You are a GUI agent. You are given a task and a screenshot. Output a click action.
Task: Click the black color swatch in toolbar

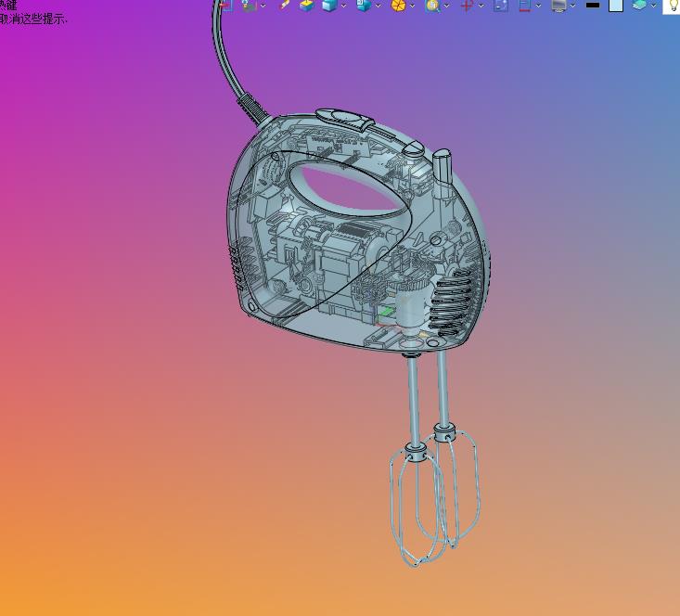(593, 6)
